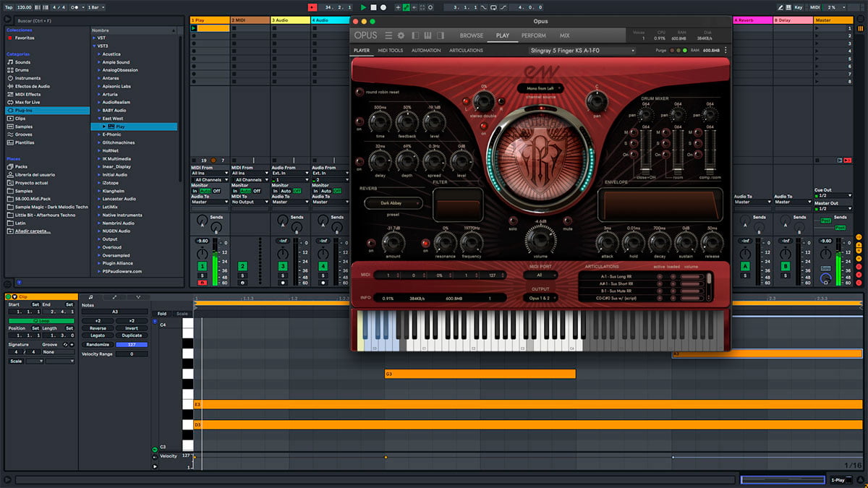Open the 1 Bar quantization dropdown
Image resolution: width=868 pixels, height=488 pixels.
[x=95, y=7]
